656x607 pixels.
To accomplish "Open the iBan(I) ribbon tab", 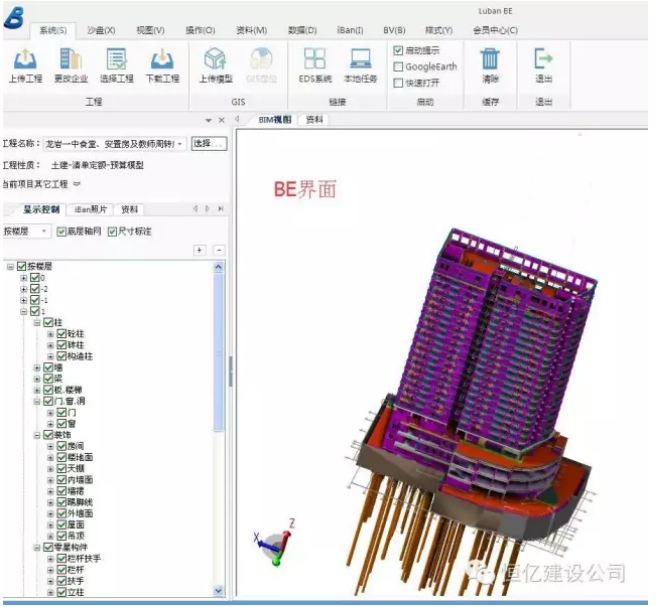I will [x=350, y=31].
